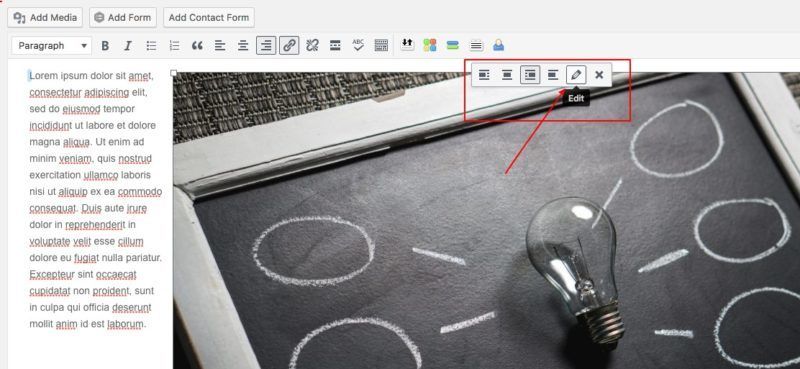The image size is (800, 369).
Task: Click the Add Contact Form button
Action: click(209, 17)
